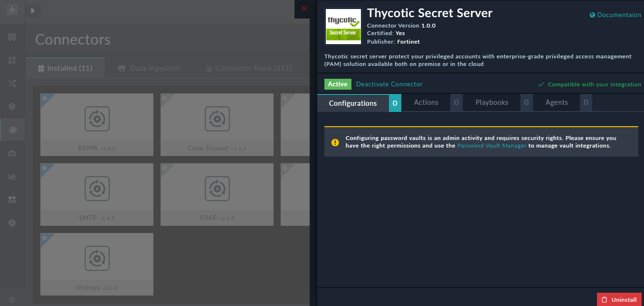Select the Connectors lightning bolt sidebar icon

12,130
